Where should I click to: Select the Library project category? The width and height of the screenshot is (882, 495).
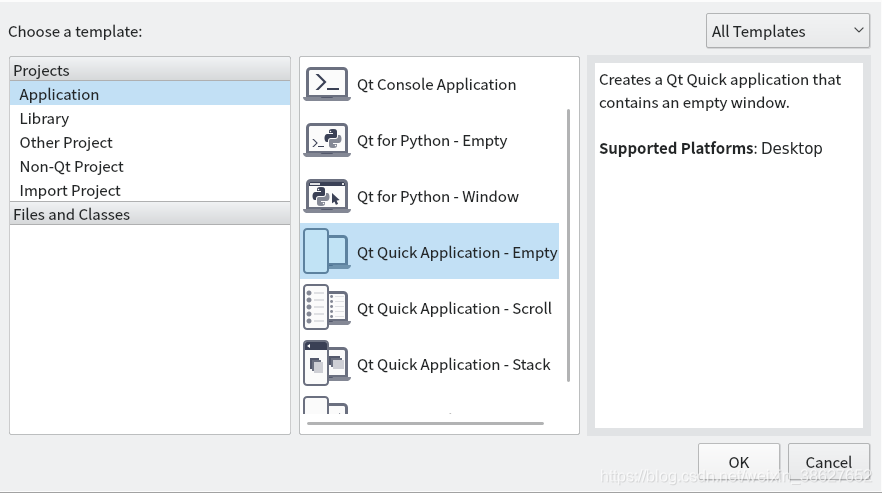tap(44, 118)
